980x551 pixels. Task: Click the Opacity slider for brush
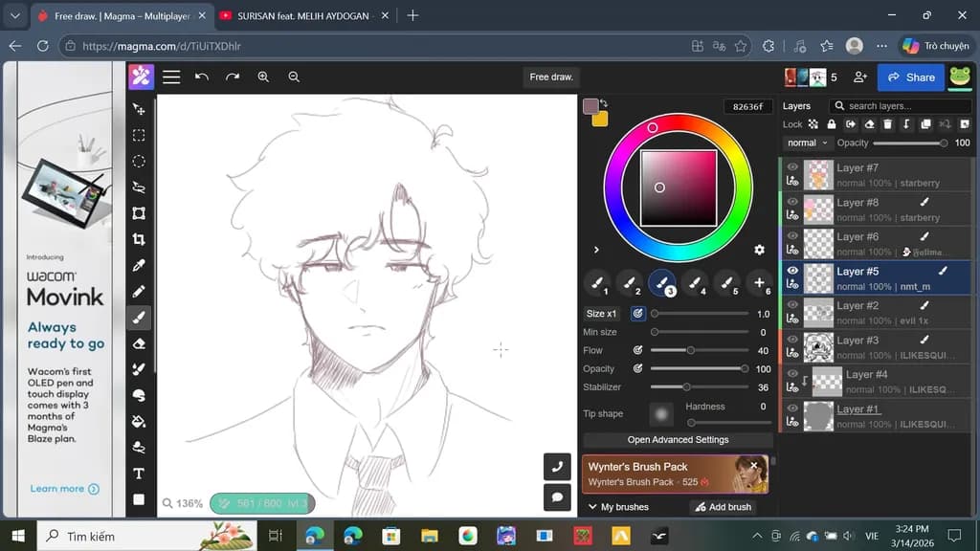tap(700, 368)
